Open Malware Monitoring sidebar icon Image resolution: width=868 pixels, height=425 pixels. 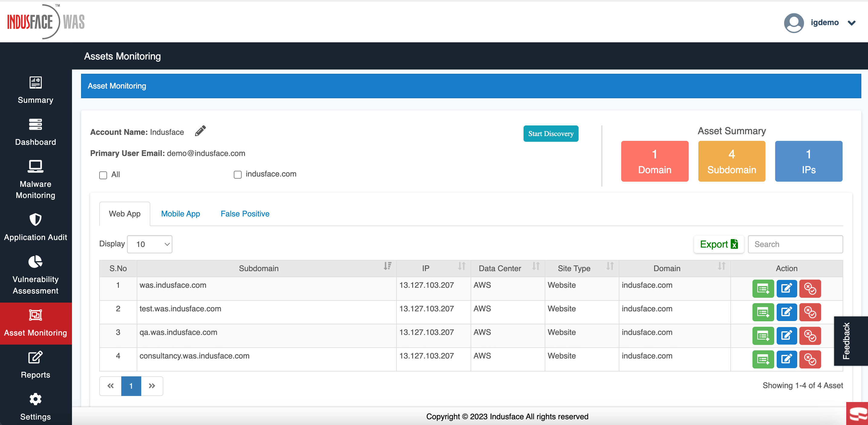tap(35, 166)
